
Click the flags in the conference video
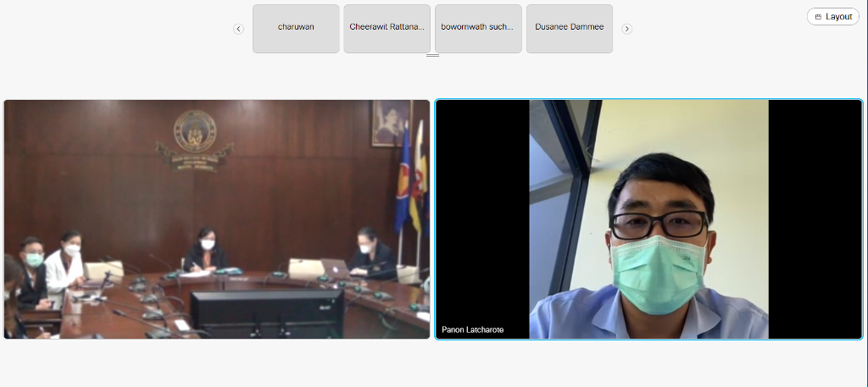(x=409, y=182)
